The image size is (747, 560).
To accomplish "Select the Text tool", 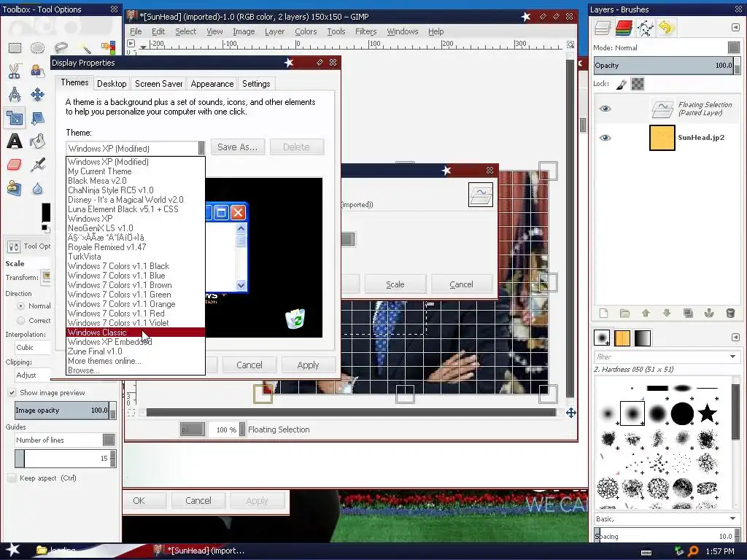I will tap(15, 141).
